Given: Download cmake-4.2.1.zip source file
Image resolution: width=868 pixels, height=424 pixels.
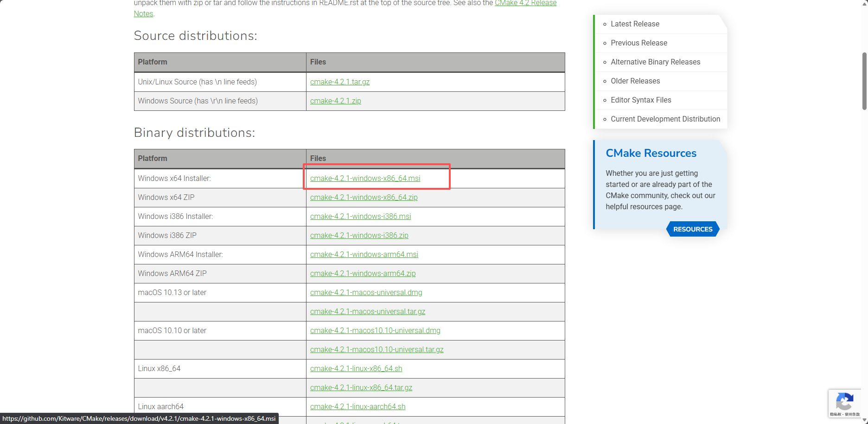Looking at the screenshot, I should 336,101.
